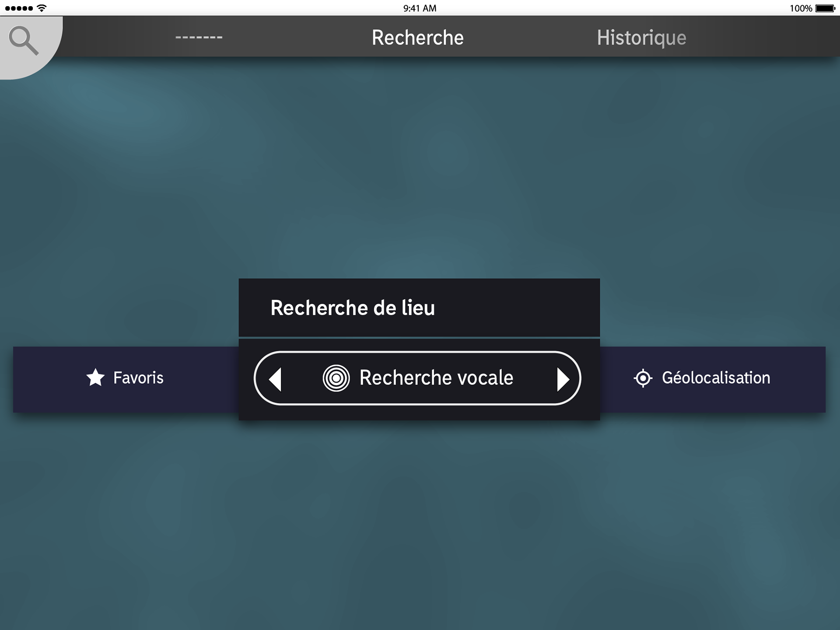Tap the left arrow in the search selector
The height and width of the screenshot is (630, 840).
(x=275, y=379)
